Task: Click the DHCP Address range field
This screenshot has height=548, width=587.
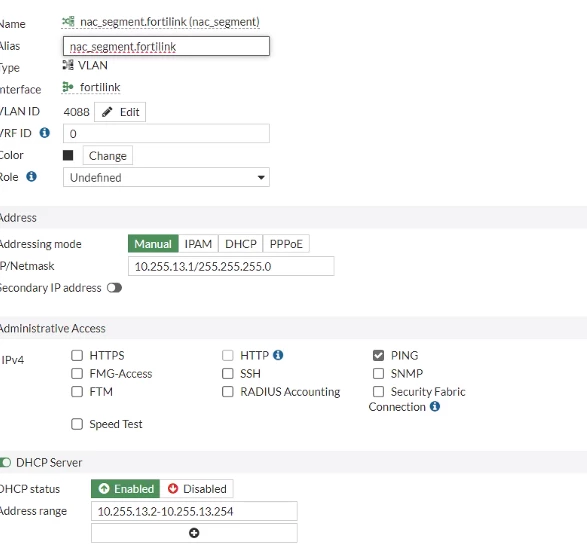Action: [x=194, y=511]
